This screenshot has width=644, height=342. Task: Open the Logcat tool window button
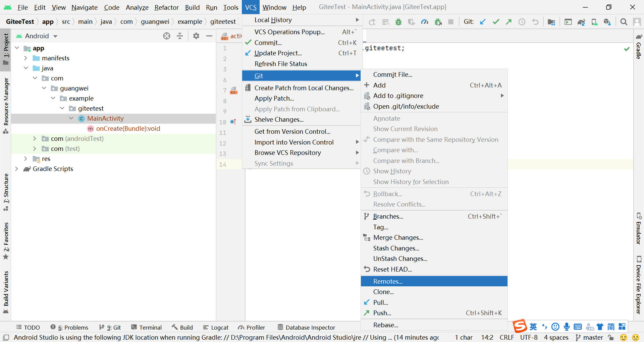coord(216,328)
